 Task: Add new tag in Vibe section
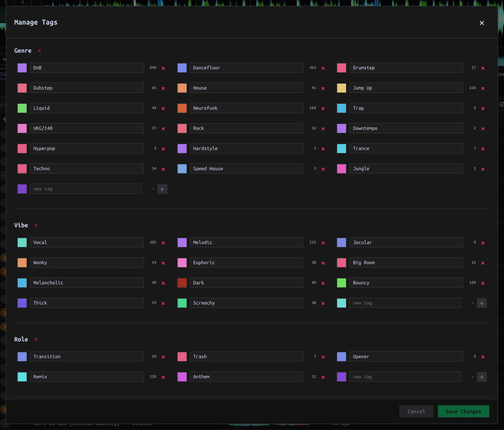tap(482, 303)
